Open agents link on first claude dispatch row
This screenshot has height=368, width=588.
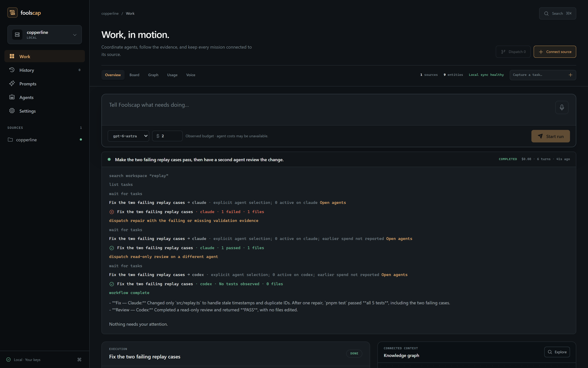tap(333, 203)
